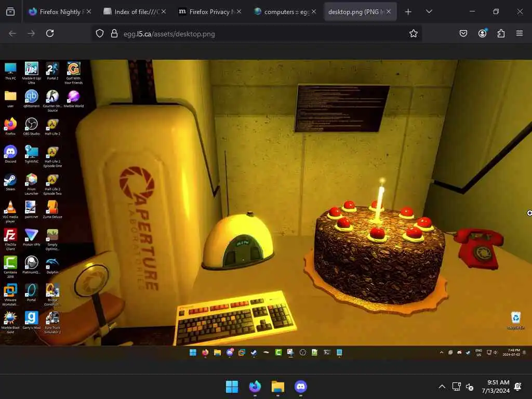
Task: Click the FileZilla Client icon in the image
Action: (x=10, y=239)
